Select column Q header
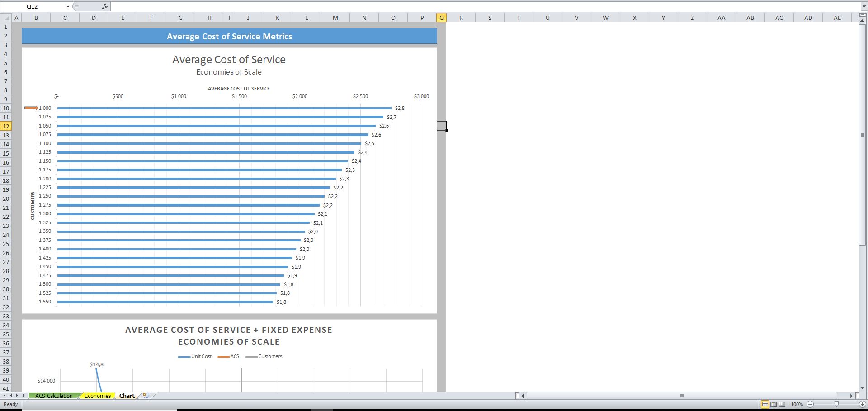 [x=441, y=18]
